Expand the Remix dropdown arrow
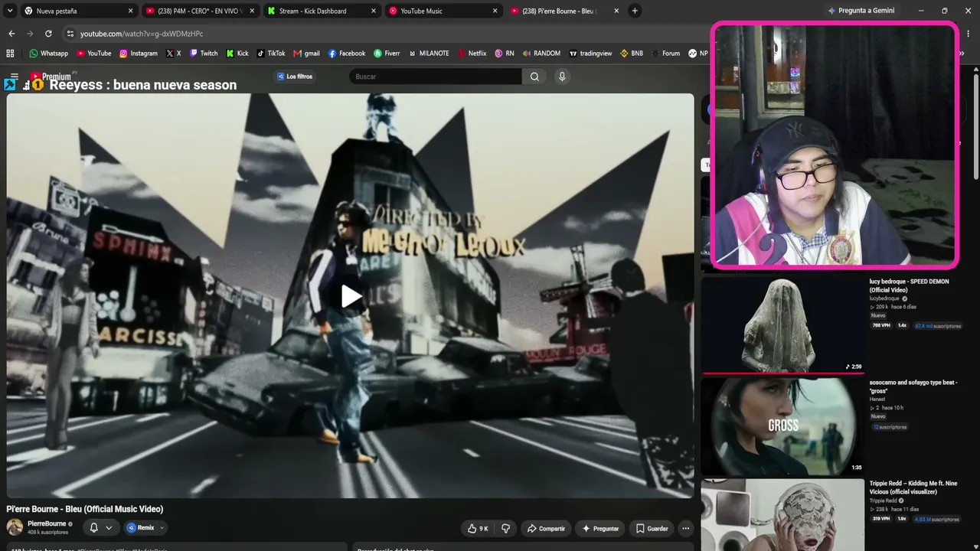 (x=162, y=528)
